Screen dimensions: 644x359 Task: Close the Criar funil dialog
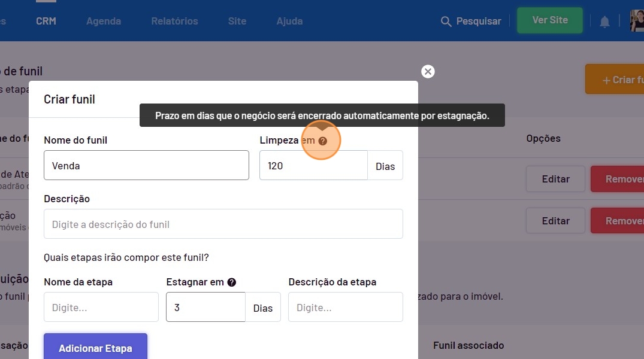tap(428, 72)
